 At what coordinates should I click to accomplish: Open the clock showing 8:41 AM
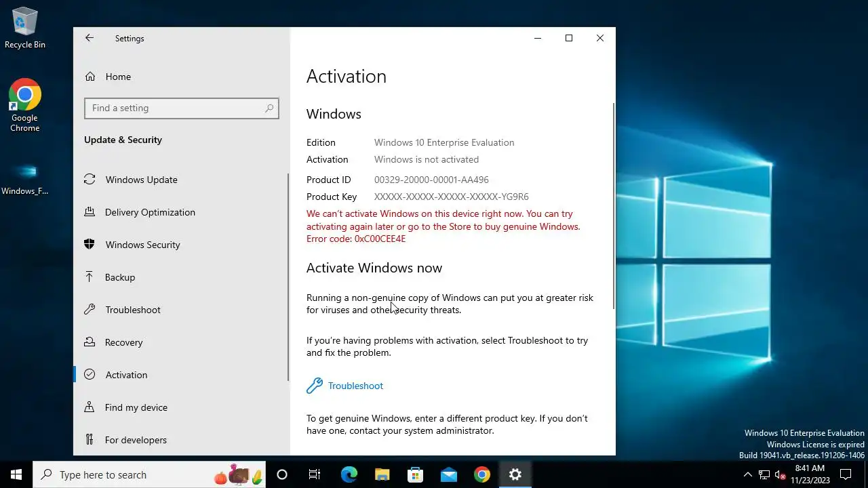(810, 474)
